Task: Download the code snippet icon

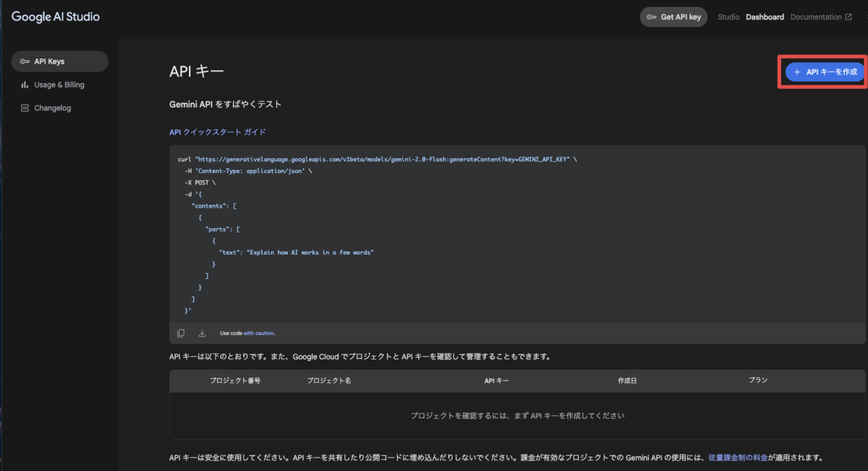Action: (x=203, y=334)
